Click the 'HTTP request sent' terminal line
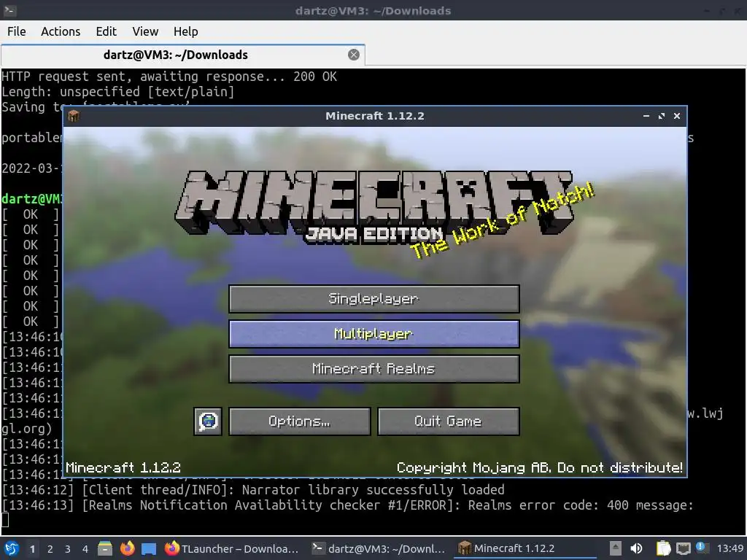747x560 pixels. click(169, 77)
